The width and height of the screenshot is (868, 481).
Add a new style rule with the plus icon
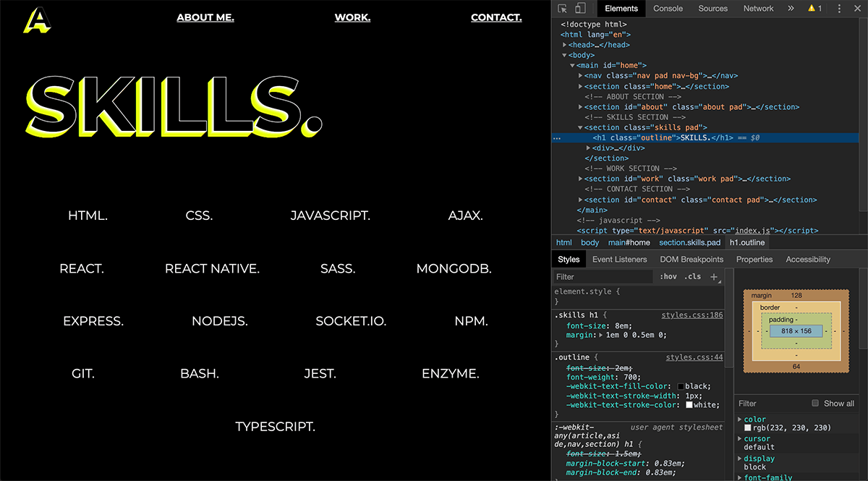[x=714, y=276]
